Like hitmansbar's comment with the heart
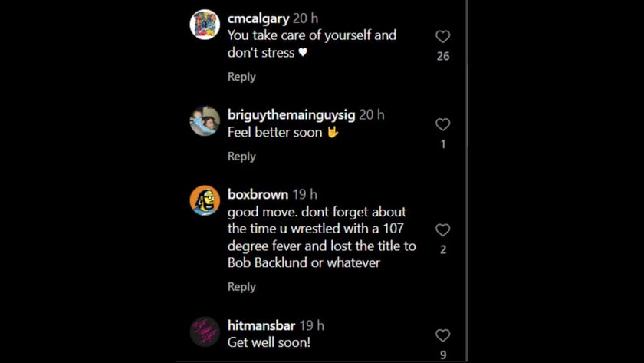Screen dimensions: 644x363 coord(442,335)
